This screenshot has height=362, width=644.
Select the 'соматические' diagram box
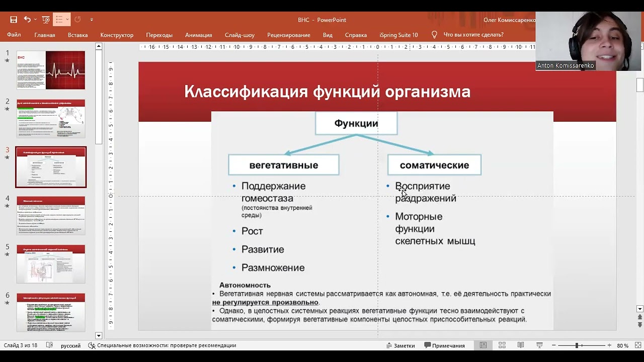click(434, 165)
